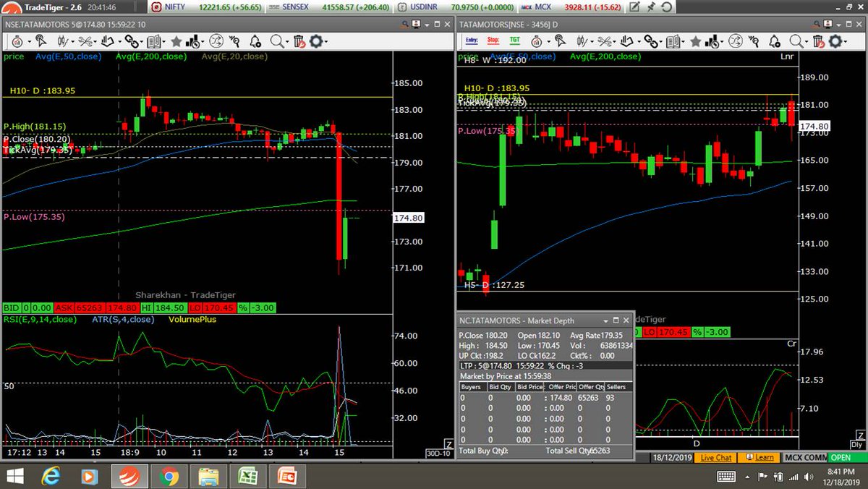
Task: Click candlestick chart type icon in left chart
Action: [x=63, y=41]
